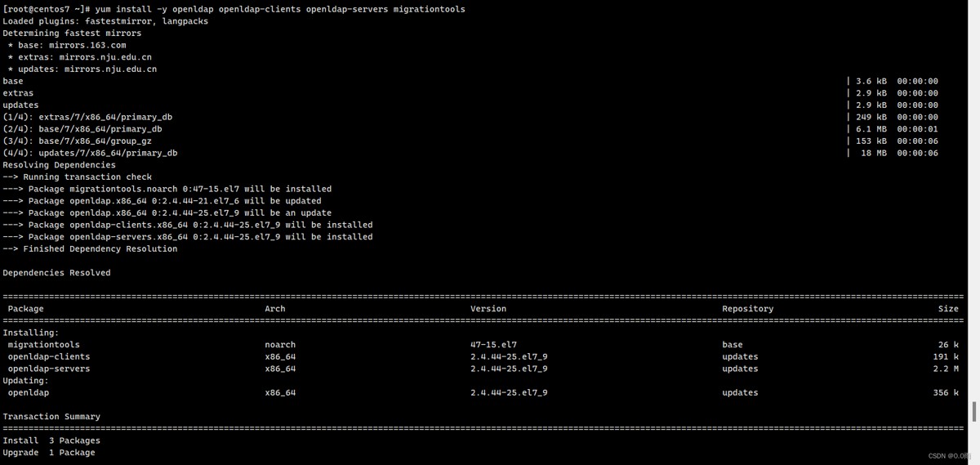Select 'migrationtools' in the package table

43,345
